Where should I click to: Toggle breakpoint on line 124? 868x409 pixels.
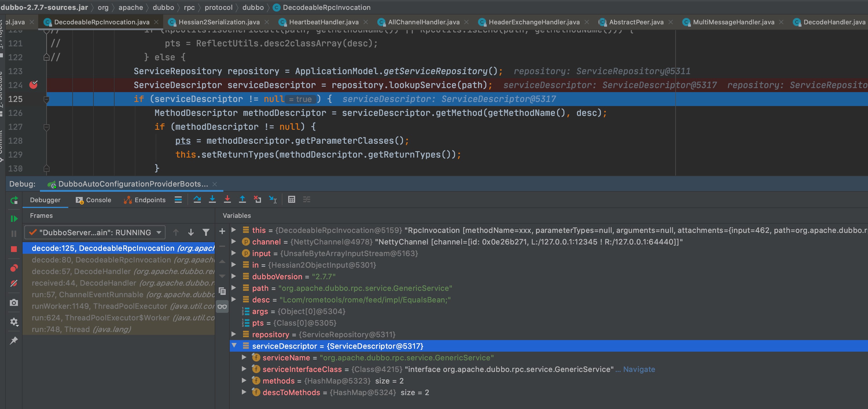[33, 85]
